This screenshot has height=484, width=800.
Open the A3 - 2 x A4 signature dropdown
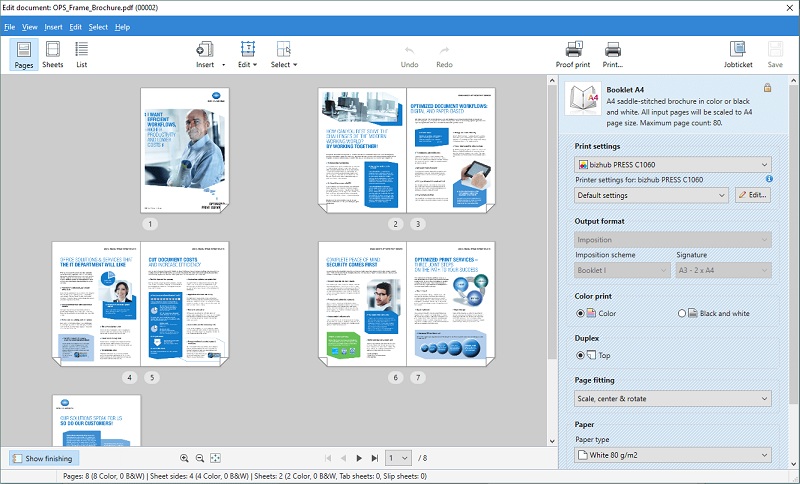[x=723, y=270]
